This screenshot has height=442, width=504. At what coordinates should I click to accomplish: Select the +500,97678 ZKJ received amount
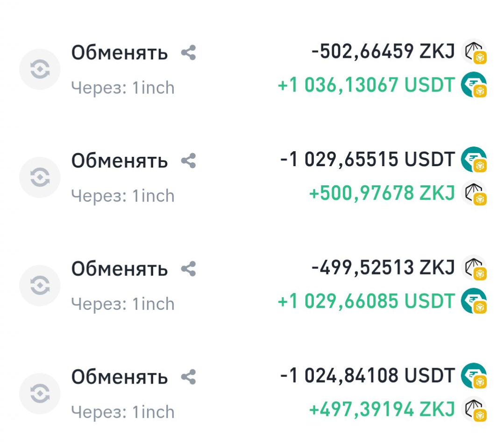click(x=382, y=193)
